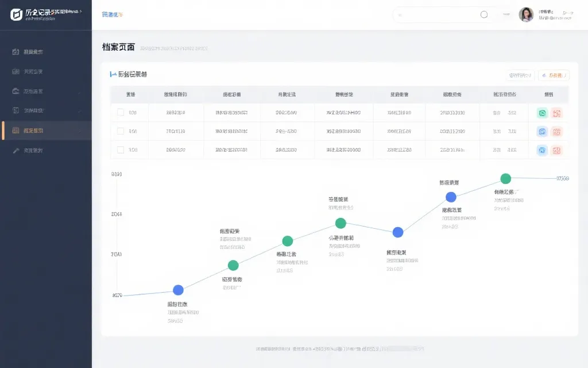Viewport: 588px width, 368px height.
Task: Click the orange-text button above the table
Action: 554,75
